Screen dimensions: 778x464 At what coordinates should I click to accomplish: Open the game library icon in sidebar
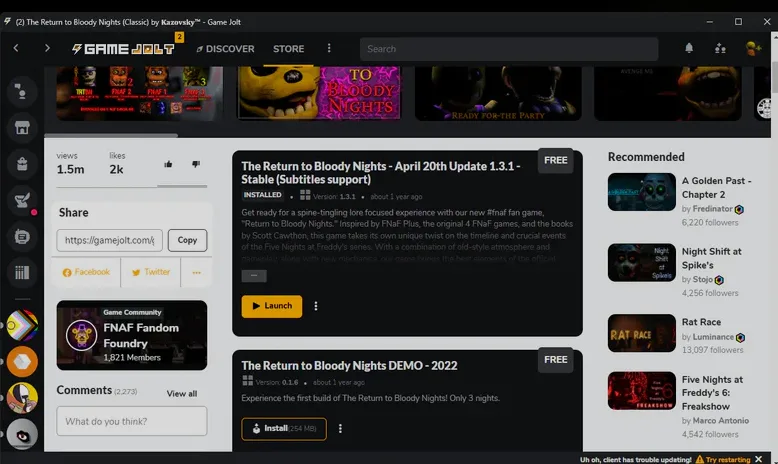[22, 272]
